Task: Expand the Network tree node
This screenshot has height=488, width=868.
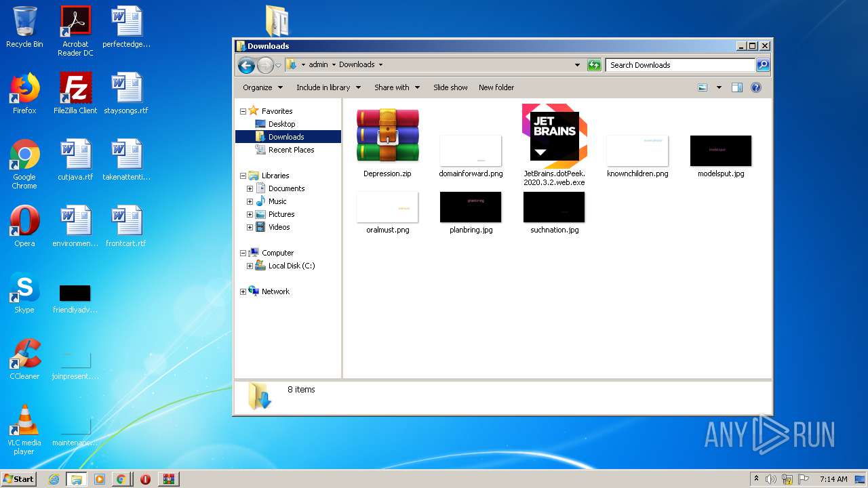Action: 243,291
